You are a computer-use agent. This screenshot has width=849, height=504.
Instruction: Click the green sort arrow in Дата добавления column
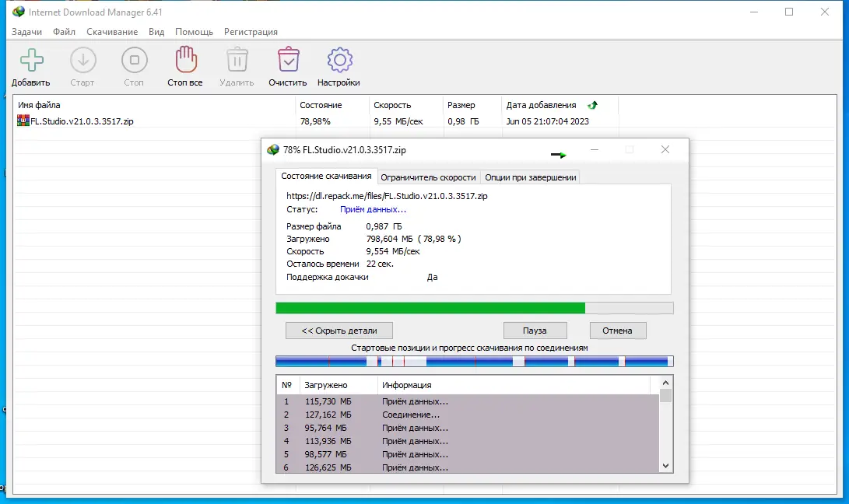click(x=592, y=105)
